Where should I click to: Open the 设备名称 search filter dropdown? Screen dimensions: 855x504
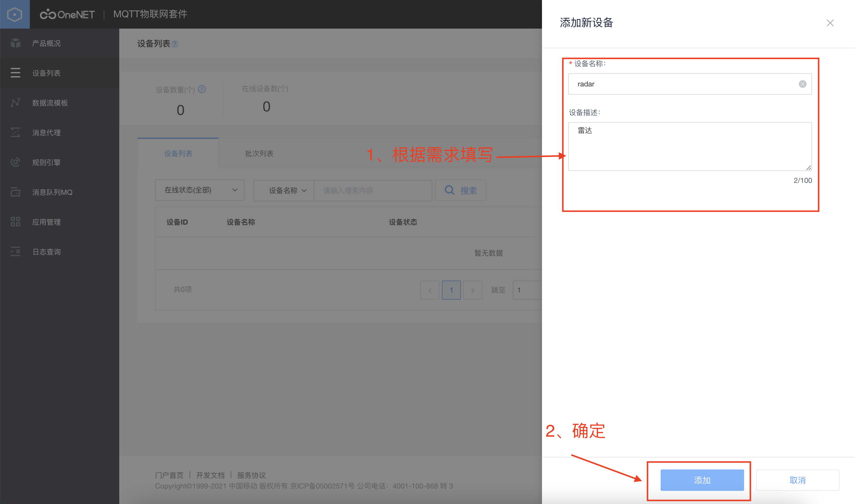[284, 190]
